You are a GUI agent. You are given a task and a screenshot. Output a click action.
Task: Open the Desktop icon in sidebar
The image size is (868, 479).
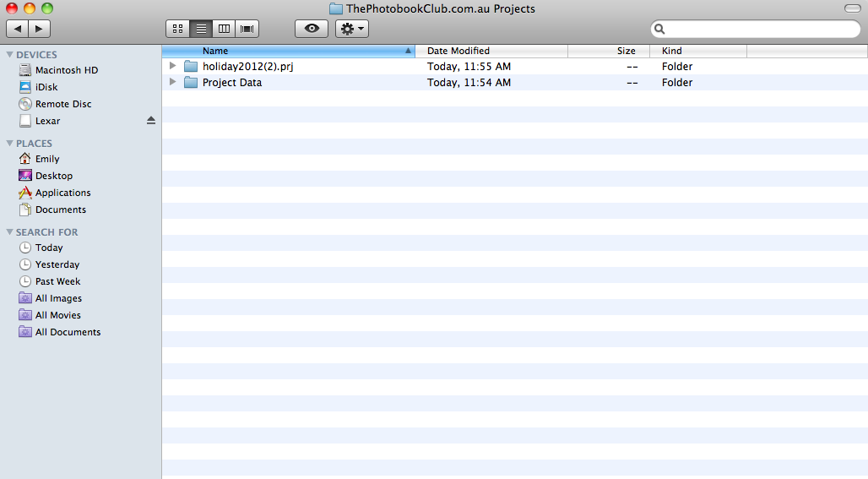click(x=25, y=176)
